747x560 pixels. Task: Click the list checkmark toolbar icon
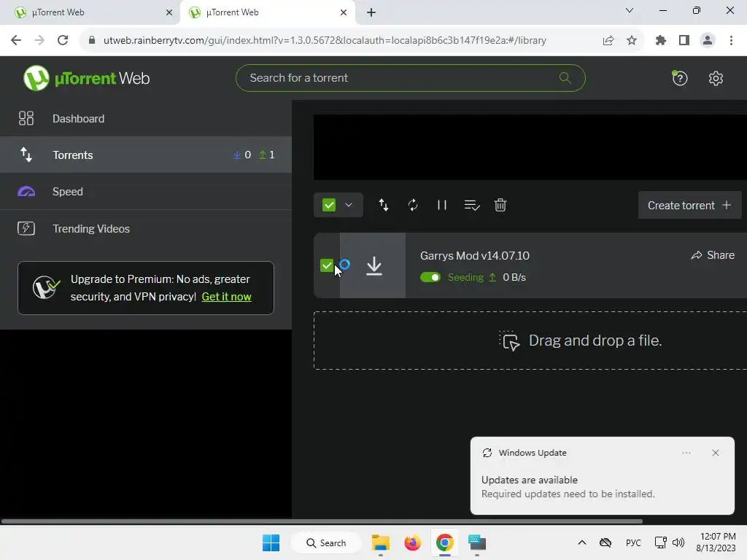(x=472, y=205)
